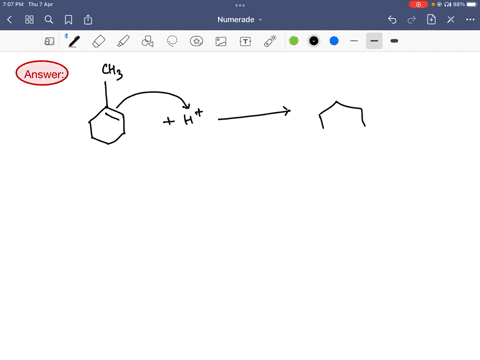Viewport: 480px width, 360px height.
Task: Bookmark the current page
Action: (68, 20)
